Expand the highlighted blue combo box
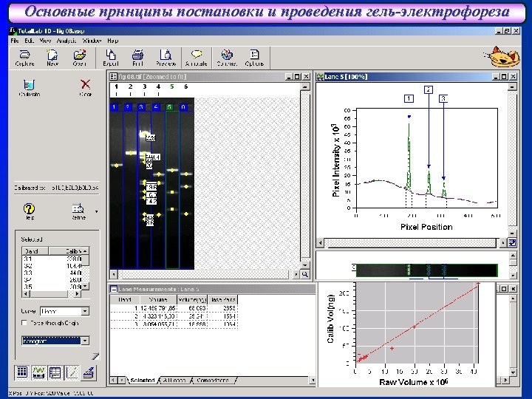 pyautogui.click(x=85, y=341)
